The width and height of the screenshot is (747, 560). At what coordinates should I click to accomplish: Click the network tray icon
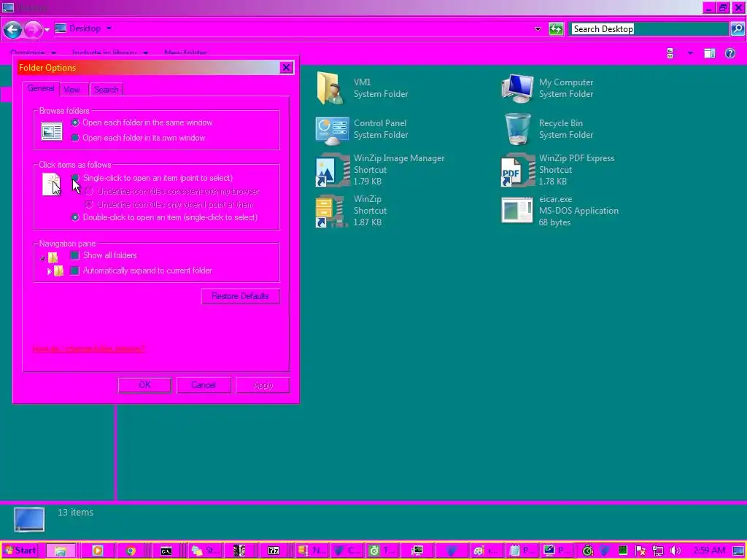tap(658, 551)
